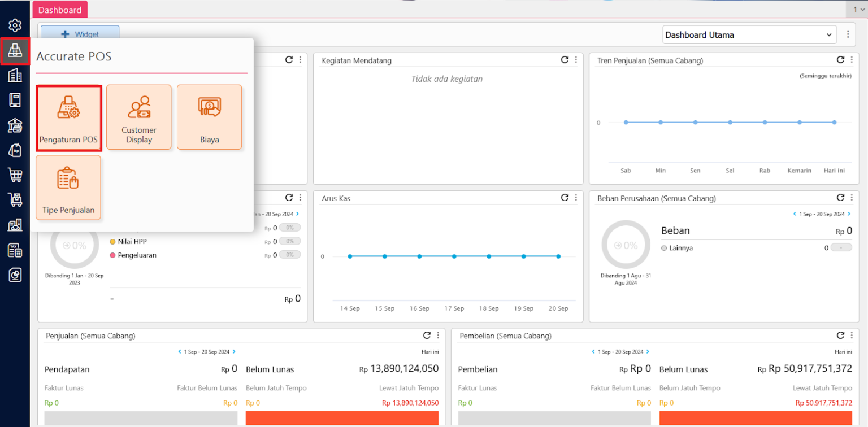The image size is (868, 427).
Task: Switch to the Dashboard tab
Action: coord(60,10)
